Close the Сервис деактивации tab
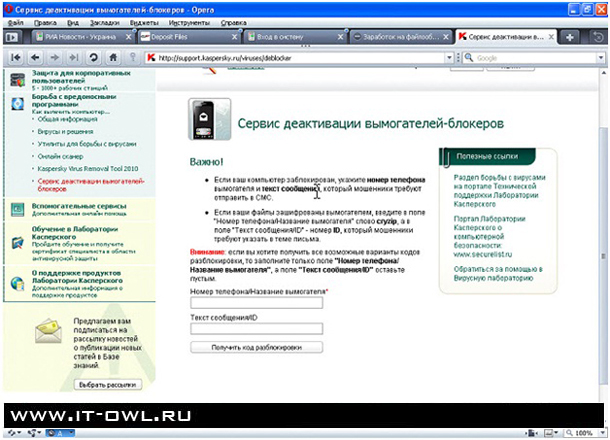Screen dimensions: 610x440 tap(551, 37)
